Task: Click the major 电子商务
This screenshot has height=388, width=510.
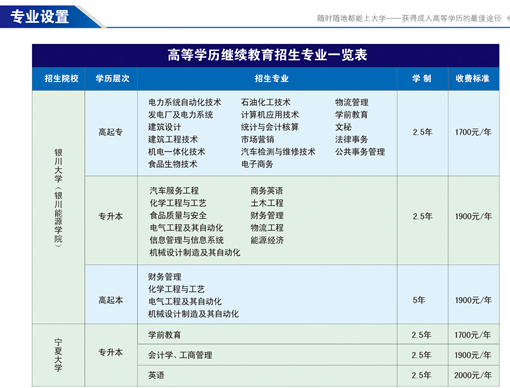Action: (x=257, y=164)
